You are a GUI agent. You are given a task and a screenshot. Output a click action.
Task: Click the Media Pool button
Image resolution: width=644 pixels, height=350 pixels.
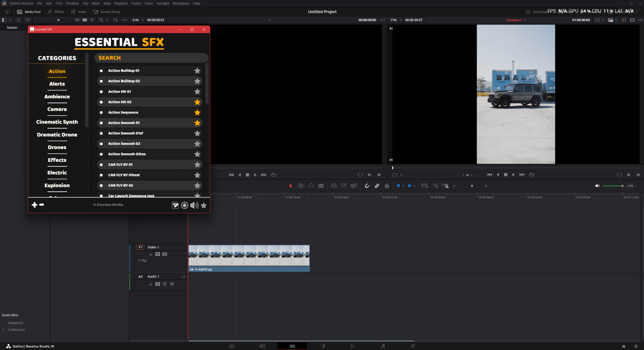pos(29,12)
